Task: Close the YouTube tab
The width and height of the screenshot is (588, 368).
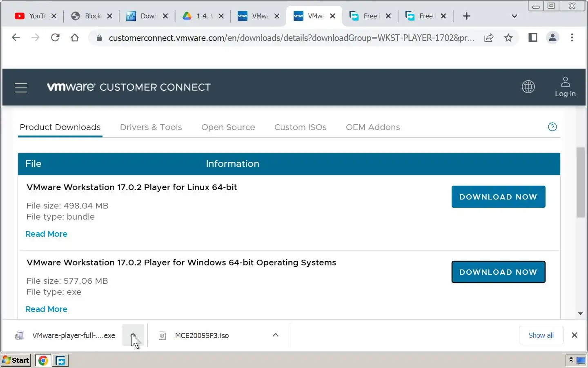Action: tap(54, 16)
